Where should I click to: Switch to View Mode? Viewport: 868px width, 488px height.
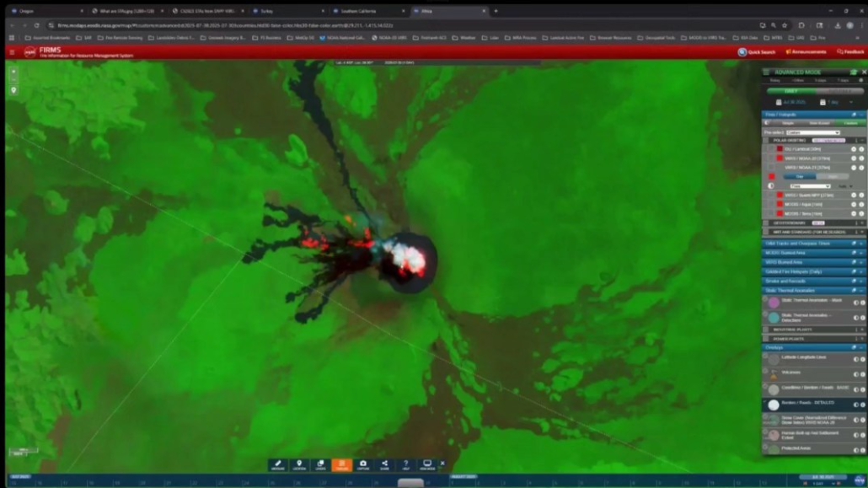pyautogui.click(x=427, y=464)
